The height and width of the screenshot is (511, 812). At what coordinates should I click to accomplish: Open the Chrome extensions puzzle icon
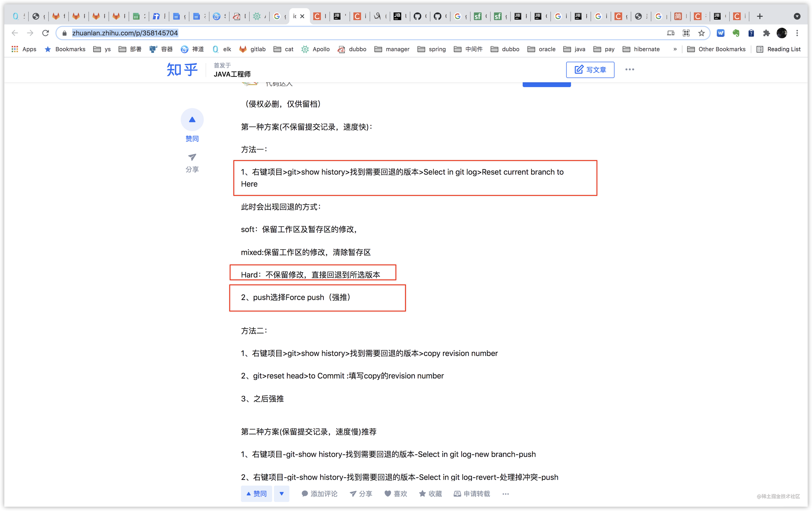[766, 33]
